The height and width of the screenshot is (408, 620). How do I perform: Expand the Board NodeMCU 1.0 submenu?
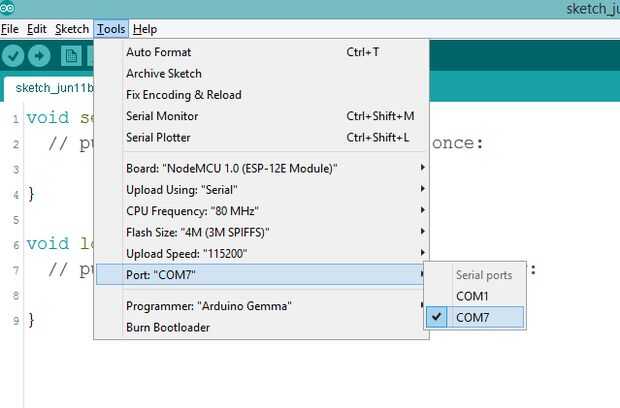(261, 168)
